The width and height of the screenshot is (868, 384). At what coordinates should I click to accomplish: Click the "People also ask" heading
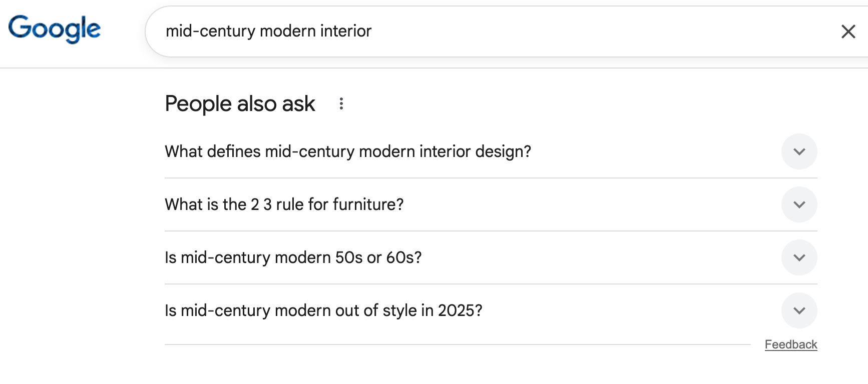click(240, 104)
